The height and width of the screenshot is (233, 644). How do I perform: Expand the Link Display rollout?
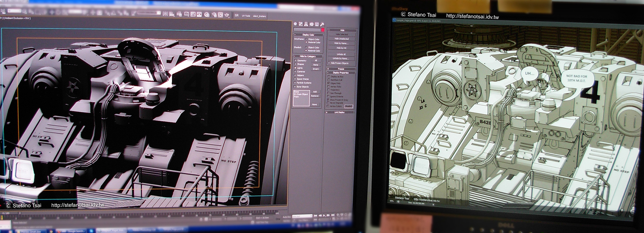point(340,112)
